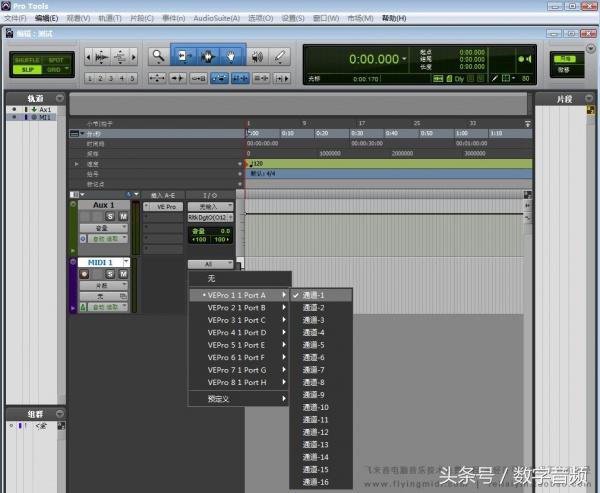Click the MIDI note zoom button
The width and height of the screenshot is (600, 493).
[x=121, y=57]
